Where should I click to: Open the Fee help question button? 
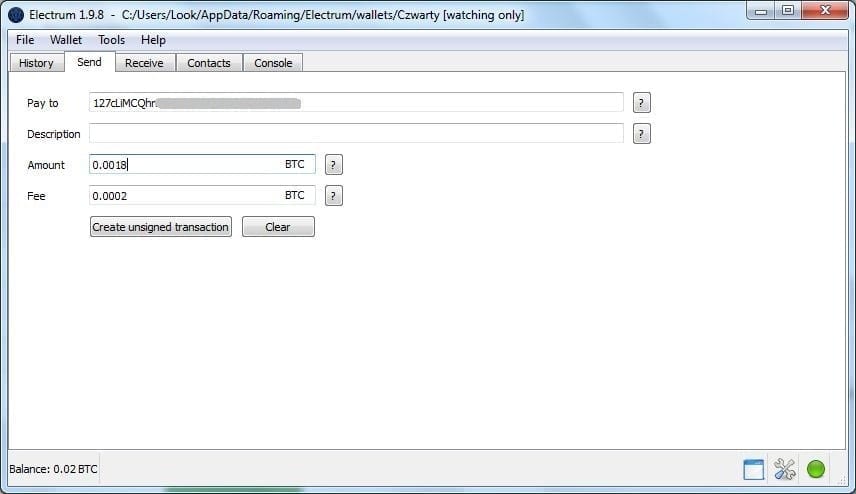tap(334, 196)
